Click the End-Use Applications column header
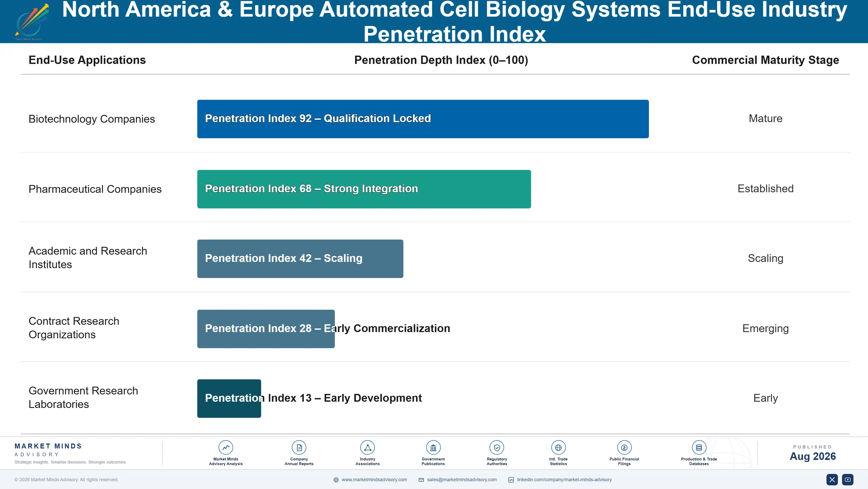Image resolution: width=868 pixels, height=489 pixels. point(87,60)
